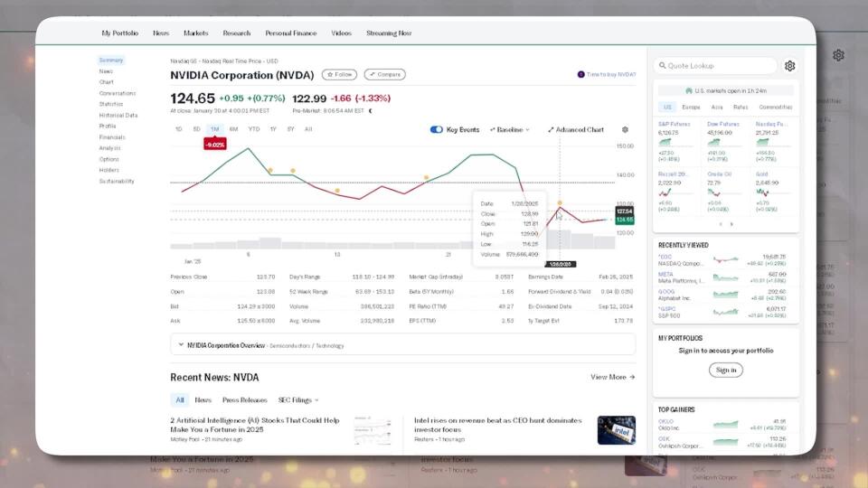Open the Financials sidebar section
This screenshot has width=868, height=488.
click(x=112, y=137)
